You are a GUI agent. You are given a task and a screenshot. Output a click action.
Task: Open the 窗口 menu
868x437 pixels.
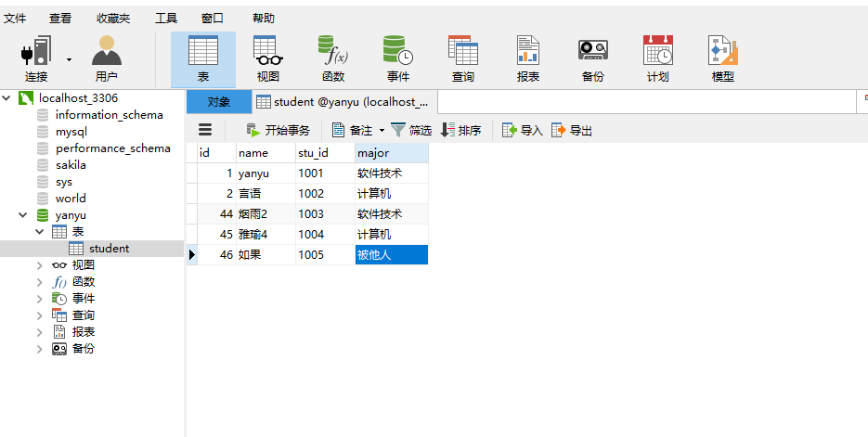(x=212, y=19)
